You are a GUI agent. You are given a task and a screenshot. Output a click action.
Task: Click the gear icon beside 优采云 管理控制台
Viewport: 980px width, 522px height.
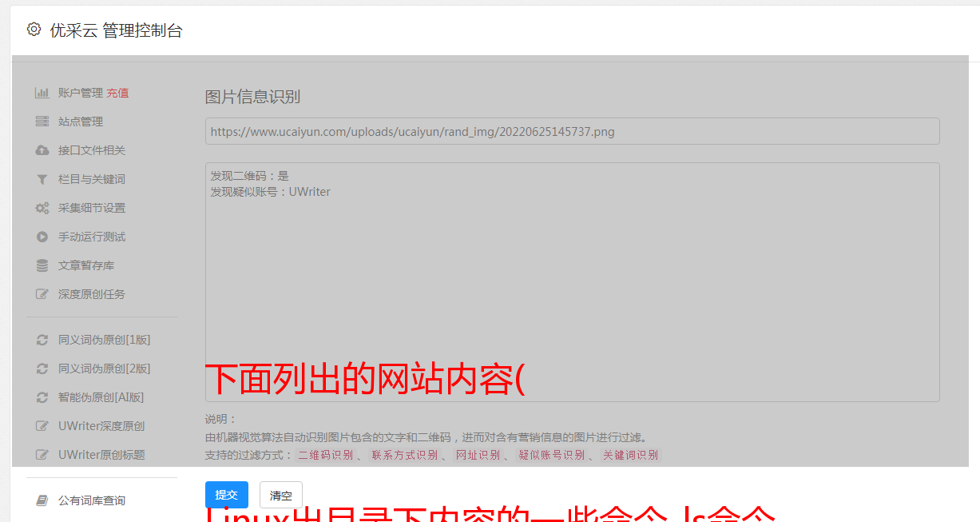[34, 30]
